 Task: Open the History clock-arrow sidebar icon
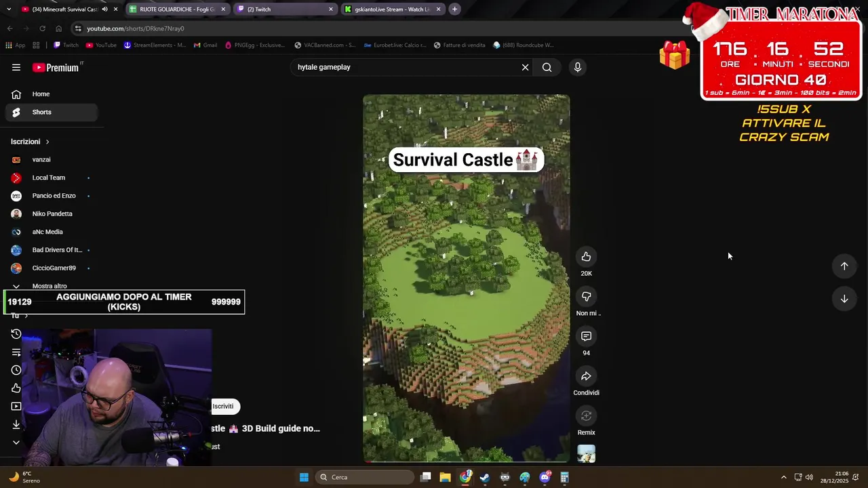click(x=16, y=334)
